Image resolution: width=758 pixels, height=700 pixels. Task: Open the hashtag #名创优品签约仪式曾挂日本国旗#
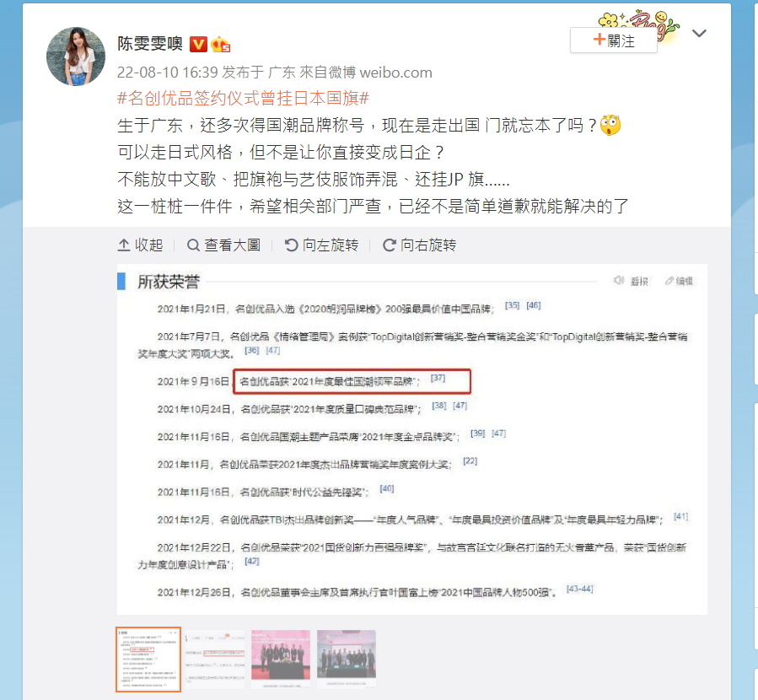pos(243,98)
